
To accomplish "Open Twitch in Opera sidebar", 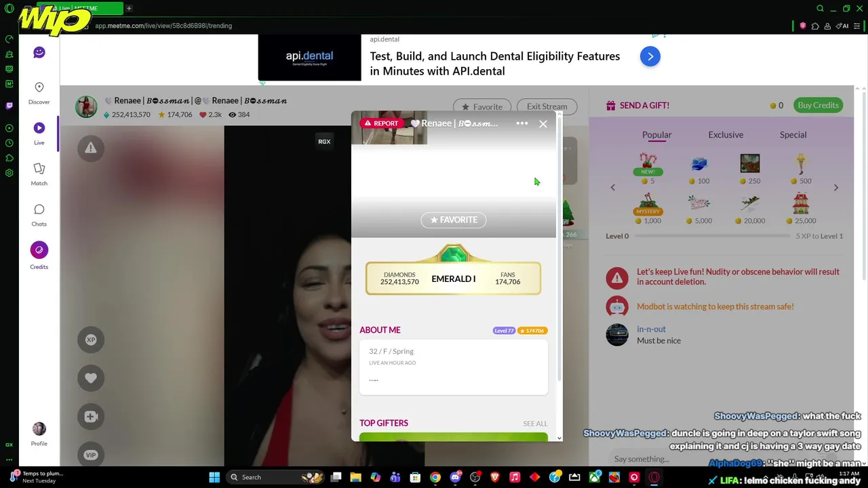I will coord(9,106).
